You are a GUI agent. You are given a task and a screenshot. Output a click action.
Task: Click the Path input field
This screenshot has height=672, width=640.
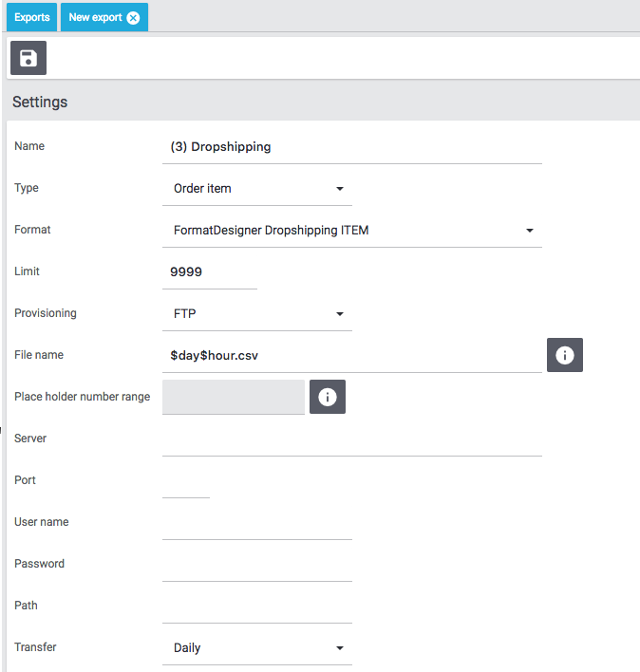pyautogui.click(x=257, y=607)
